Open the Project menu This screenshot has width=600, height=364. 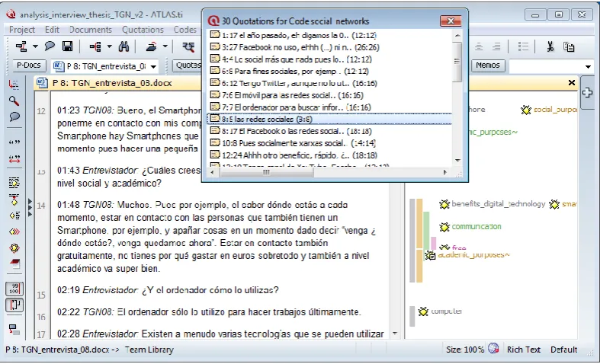tap(22, 30)
